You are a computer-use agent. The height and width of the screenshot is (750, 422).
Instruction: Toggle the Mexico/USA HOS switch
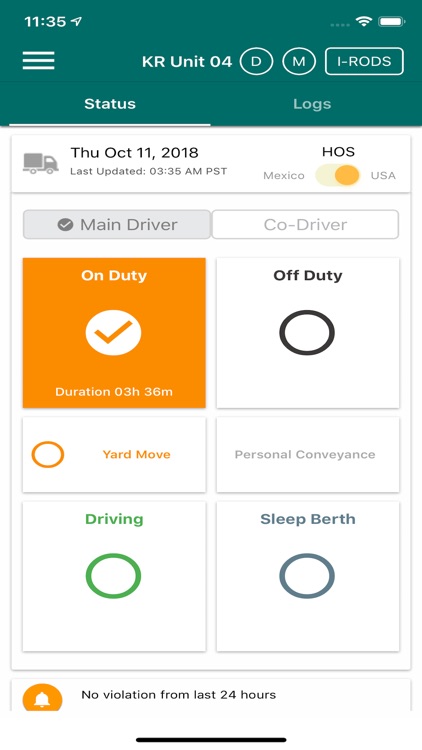click(337, 176)
